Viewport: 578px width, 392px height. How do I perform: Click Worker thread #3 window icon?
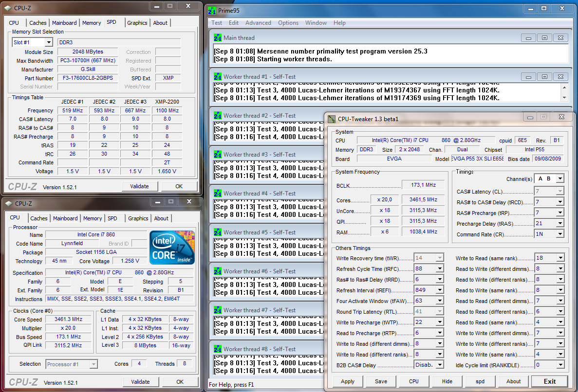[x=218, y=155]
